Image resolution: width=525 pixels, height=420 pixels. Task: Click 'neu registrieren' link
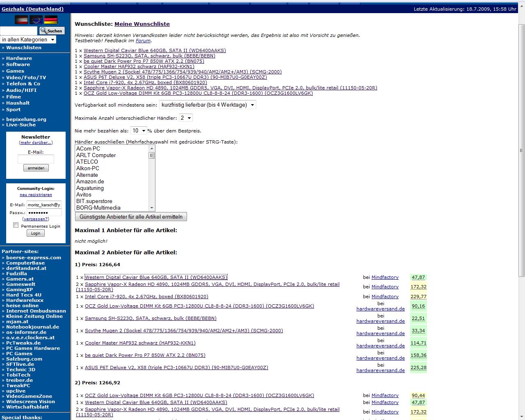[36, 195]
